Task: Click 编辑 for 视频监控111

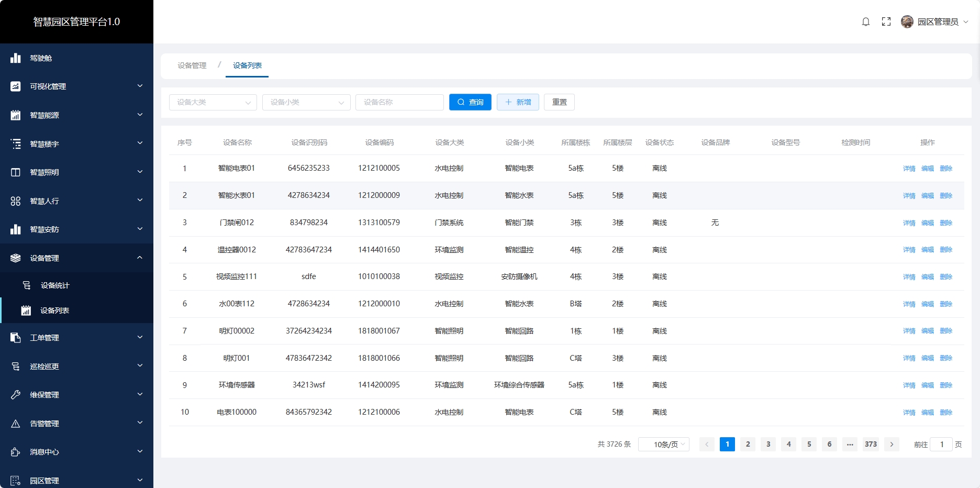Action: coord(928,277)
